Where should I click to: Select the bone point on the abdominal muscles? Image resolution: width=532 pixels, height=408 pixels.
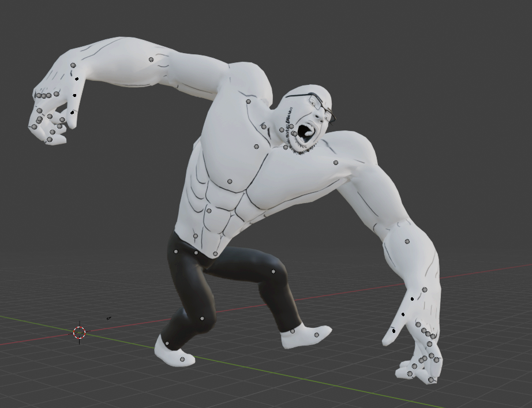209,211
